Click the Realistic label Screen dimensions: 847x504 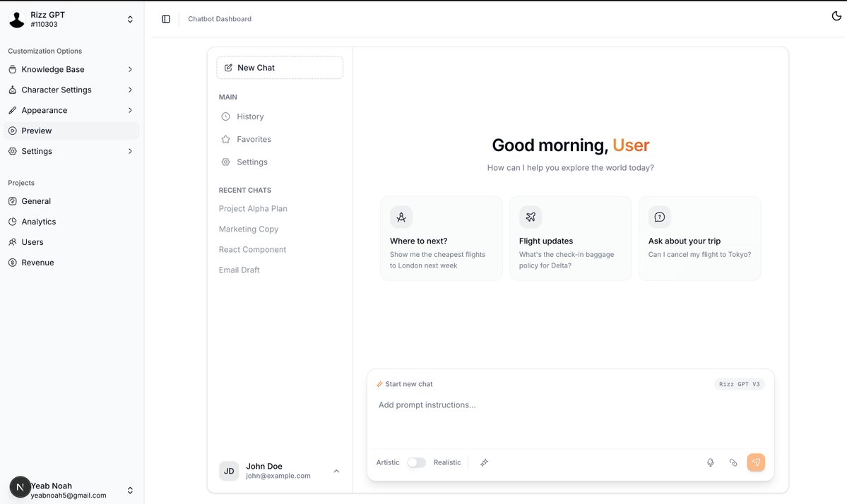[447, 462]
